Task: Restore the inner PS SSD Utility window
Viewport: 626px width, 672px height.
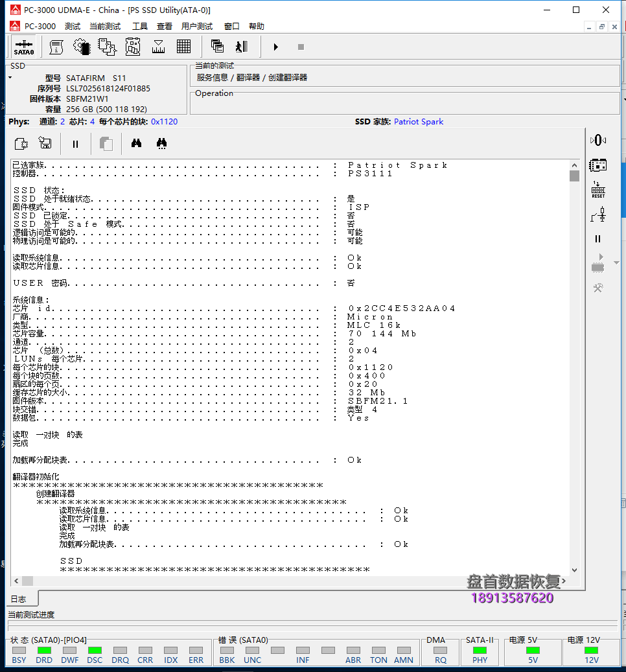Action: pyautogui.click(x=601, y=27)
